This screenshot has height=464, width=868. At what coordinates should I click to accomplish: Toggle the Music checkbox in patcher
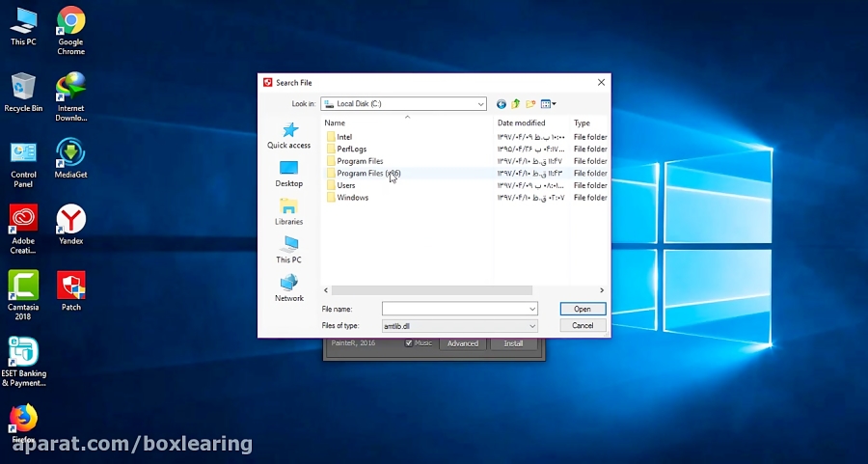(x=409, y=343)
